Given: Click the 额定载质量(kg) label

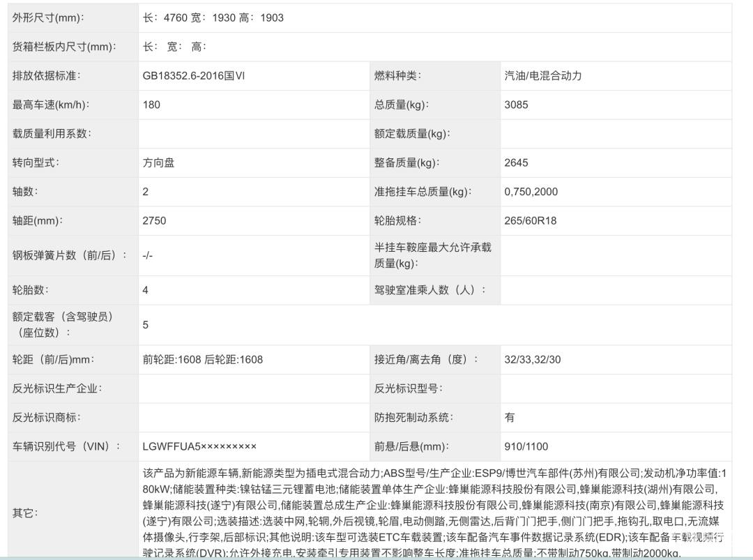Looking at the screenshot, I should [412, 133].
